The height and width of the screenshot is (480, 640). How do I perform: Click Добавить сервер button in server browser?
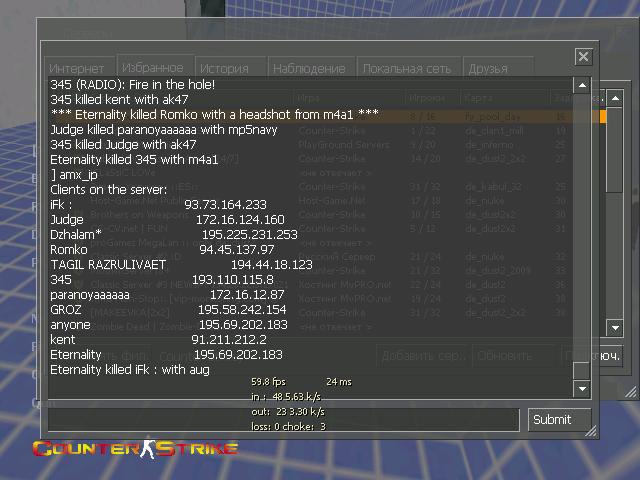click(423, 356)
